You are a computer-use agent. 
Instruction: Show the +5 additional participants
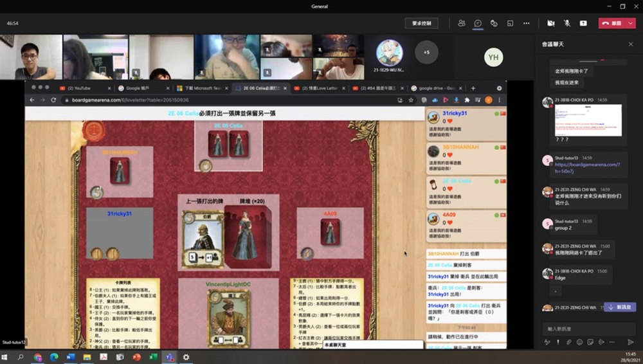click(x=426, y=53)
